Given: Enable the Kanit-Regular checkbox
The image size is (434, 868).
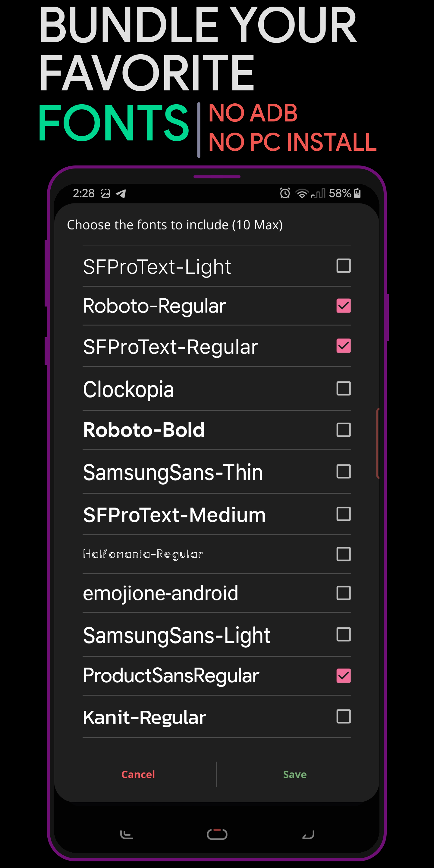Looking at the screenshot, I should coord(343,717).
